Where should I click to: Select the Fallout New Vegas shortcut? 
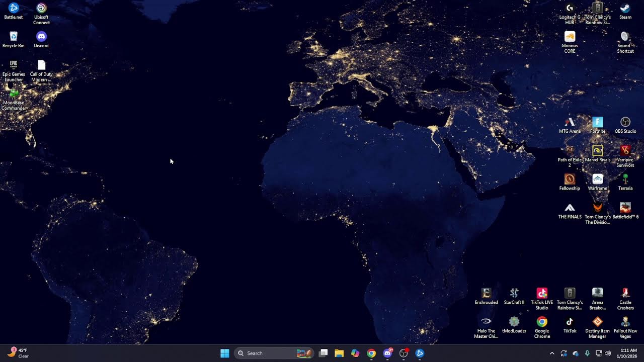625,328
